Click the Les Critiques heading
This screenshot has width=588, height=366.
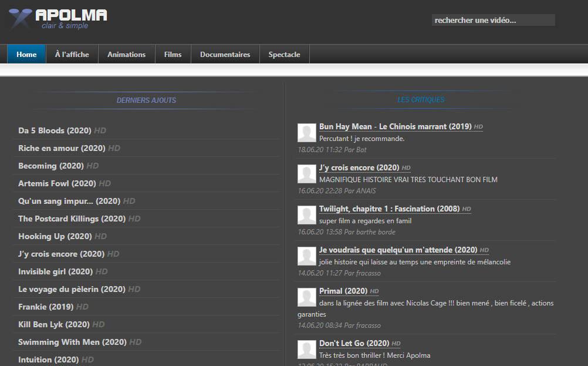point(421,100)
